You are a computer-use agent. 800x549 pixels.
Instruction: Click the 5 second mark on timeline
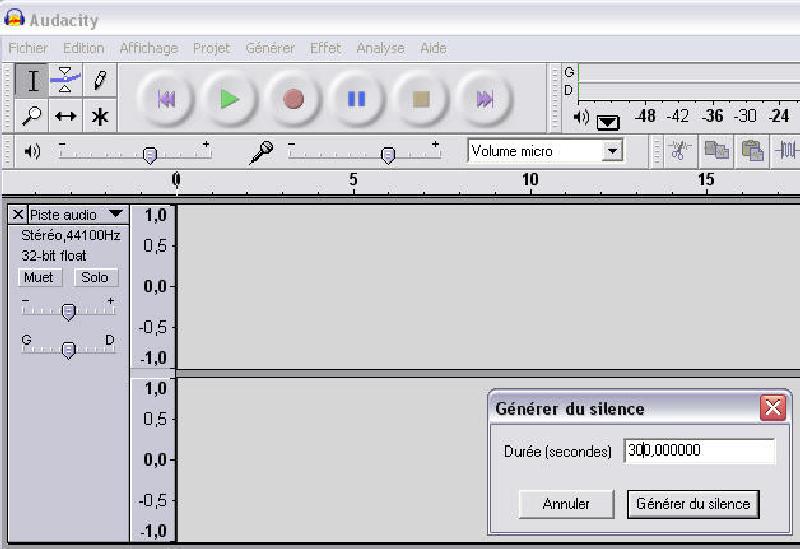[353, 180]
